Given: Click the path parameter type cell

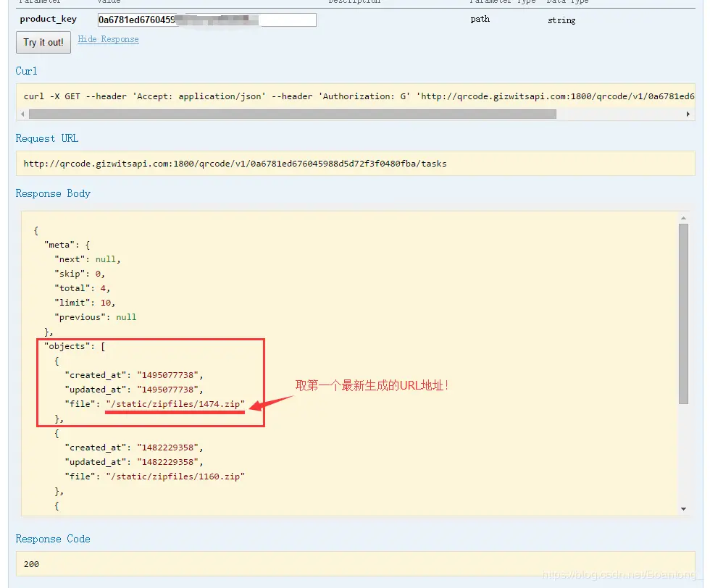Looking at the screenshot, I should tap(480, 19).
